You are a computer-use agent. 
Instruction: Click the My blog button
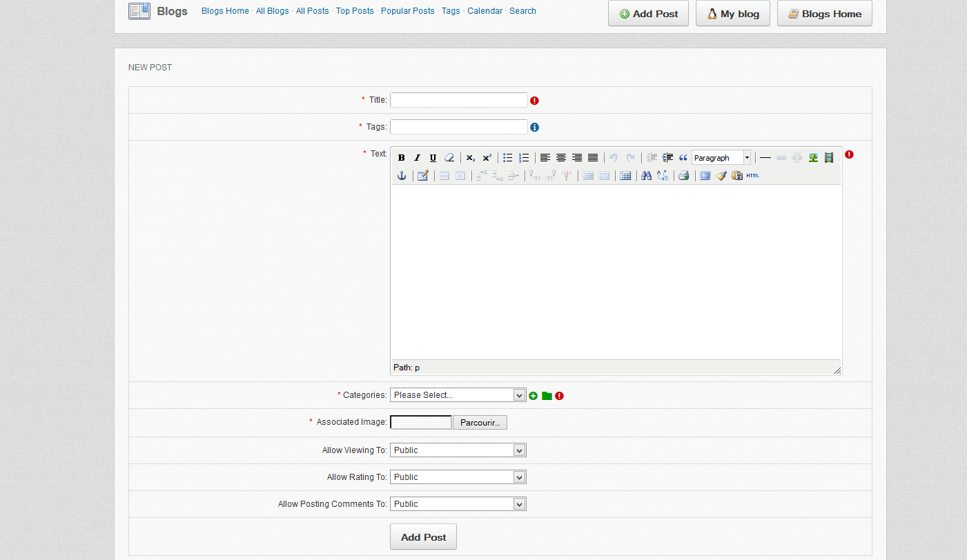pyautogui.click(x=732, y=14)
